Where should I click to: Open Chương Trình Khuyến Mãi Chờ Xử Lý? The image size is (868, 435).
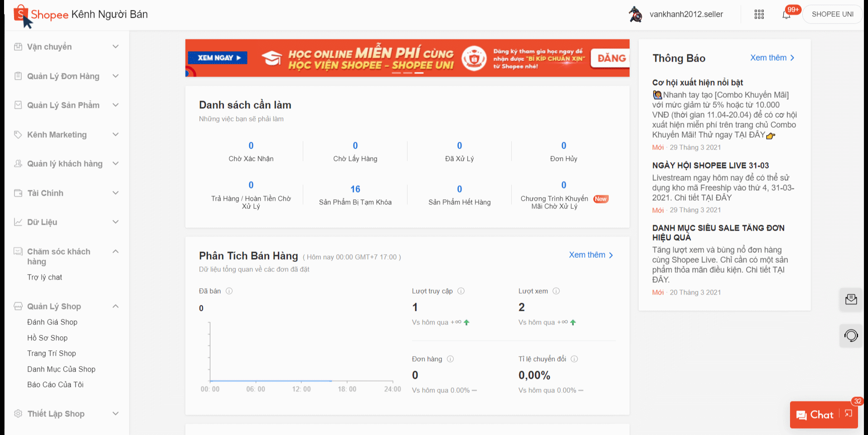pyautogui.click(x=564, y=195)
